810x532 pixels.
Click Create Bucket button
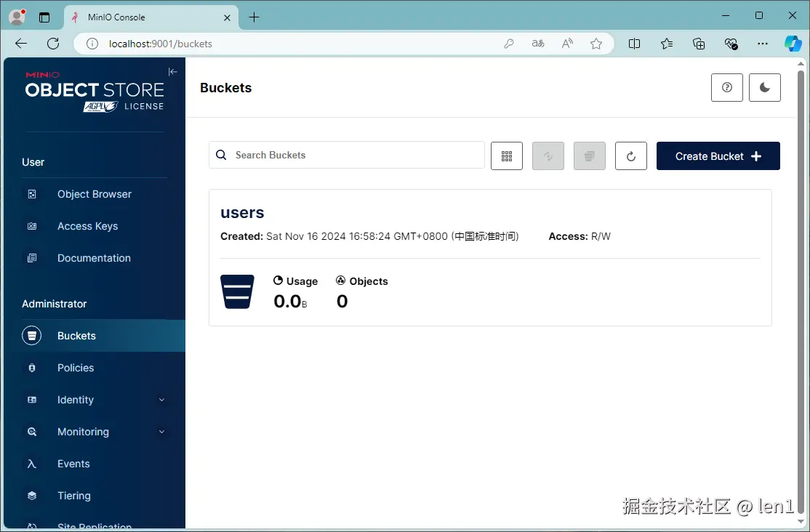point(718,156)
